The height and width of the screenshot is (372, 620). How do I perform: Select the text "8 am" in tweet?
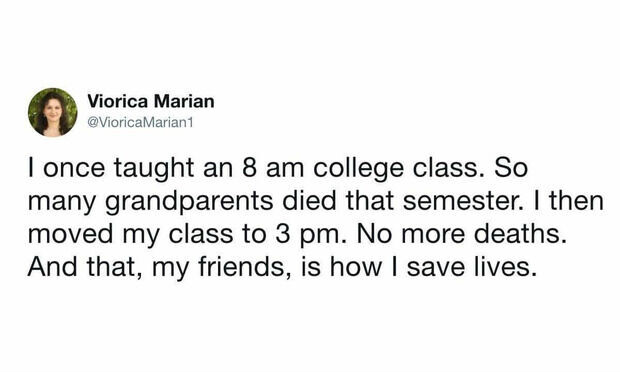point(271,168)
